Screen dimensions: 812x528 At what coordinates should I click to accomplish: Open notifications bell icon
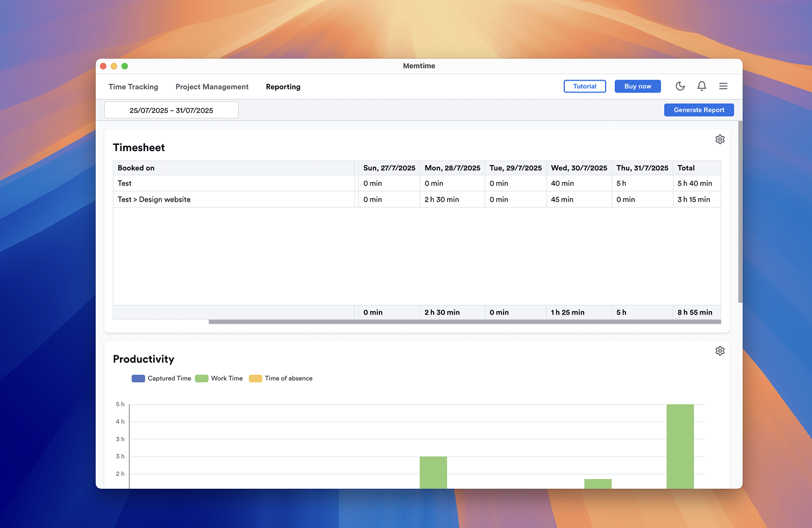pos(702,86)
